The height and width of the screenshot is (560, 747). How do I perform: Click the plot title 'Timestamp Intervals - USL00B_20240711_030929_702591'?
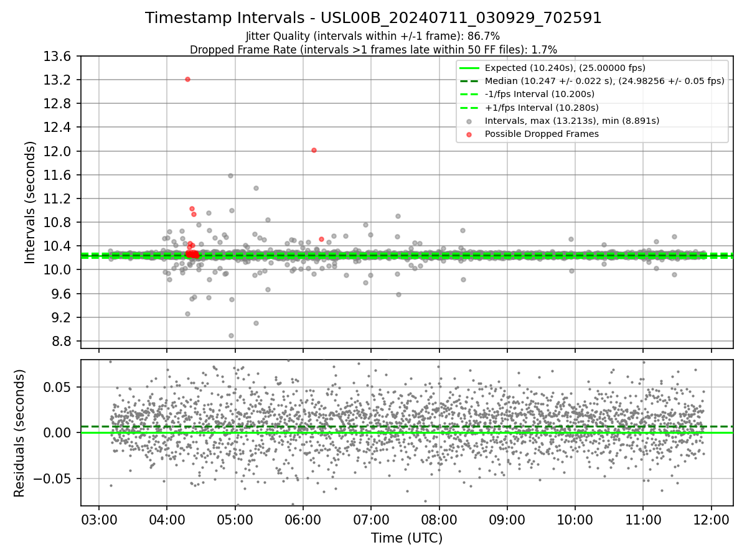374,18
